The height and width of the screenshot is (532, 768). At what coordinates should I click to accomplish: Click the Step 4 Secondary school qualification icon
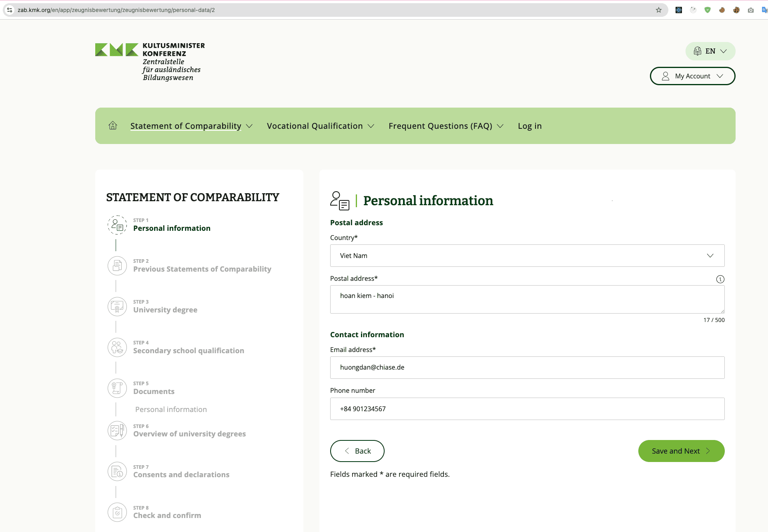pyautogui.click(x=117, y=347)
